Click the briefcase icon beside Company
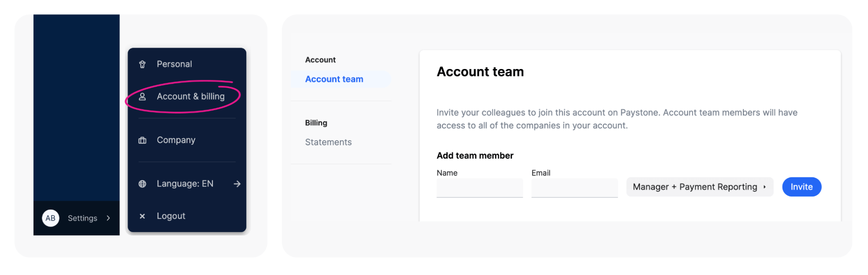Screen dimensions: 868x275 click(142, 140)
